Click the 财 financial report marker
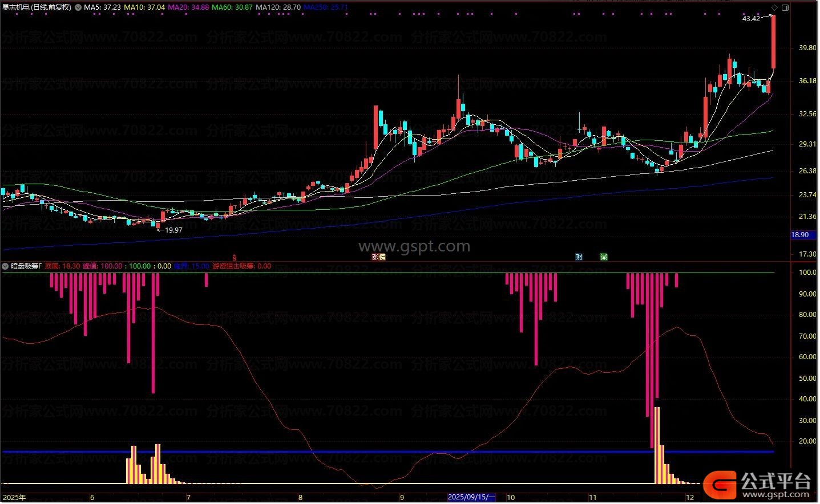Screen dimensions: 820x504 click(x=579, y=257)
